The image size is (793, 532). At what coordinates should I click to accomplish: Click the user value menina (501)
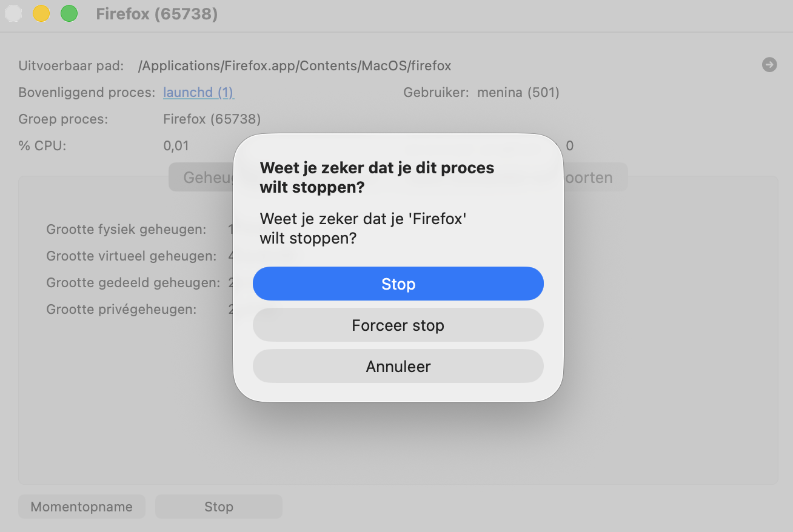point(518,93)
